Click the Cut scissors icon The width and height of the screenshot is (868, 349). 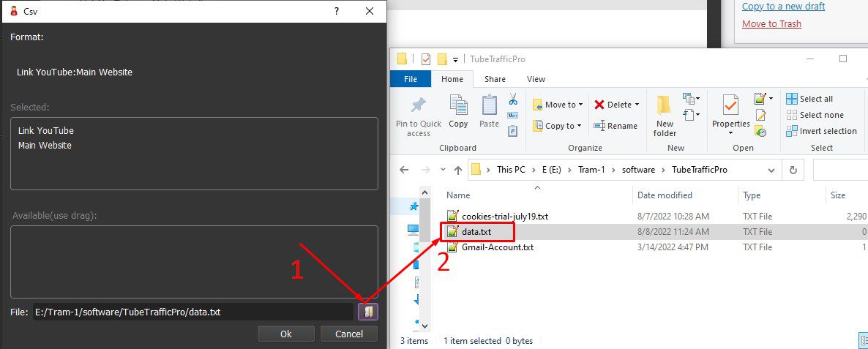512,100
